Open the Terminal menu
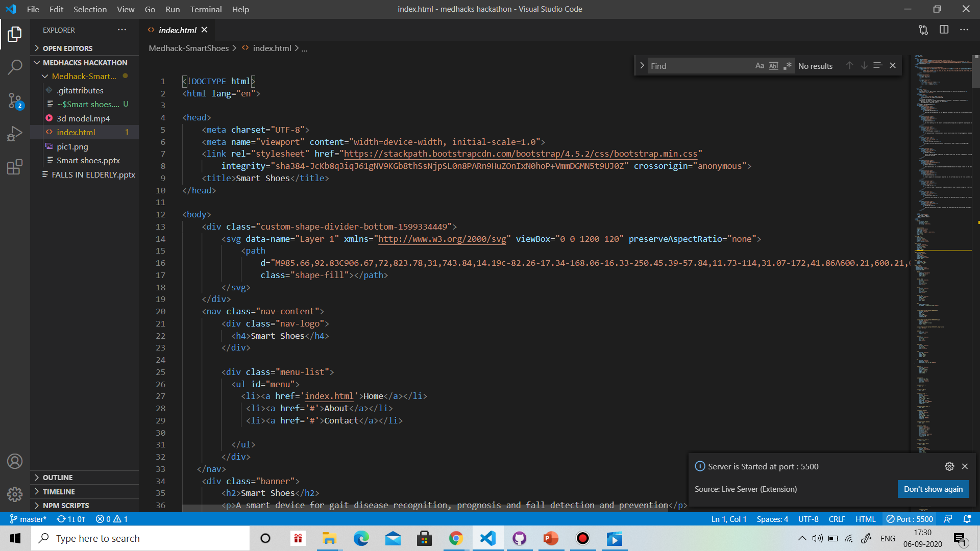This screenshot has width=980, height=551. point(206,9)
